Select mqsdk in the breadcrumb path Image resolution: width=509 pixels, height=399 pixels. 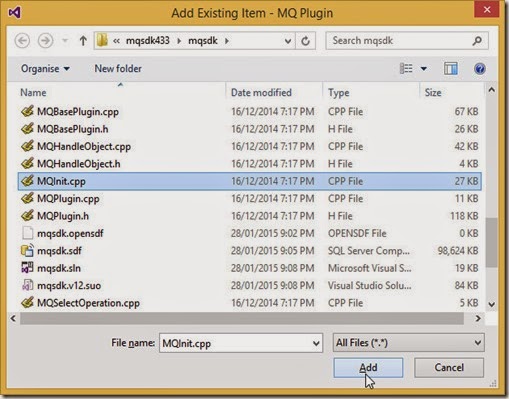(203, 41)
